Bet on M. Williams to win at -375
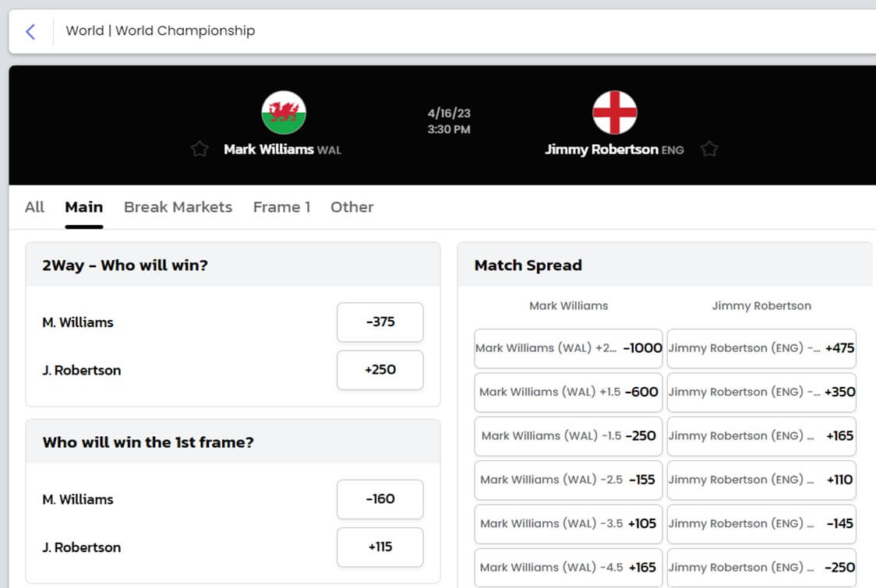This screenshot has height=588, width=876. [x=380, y=322]
